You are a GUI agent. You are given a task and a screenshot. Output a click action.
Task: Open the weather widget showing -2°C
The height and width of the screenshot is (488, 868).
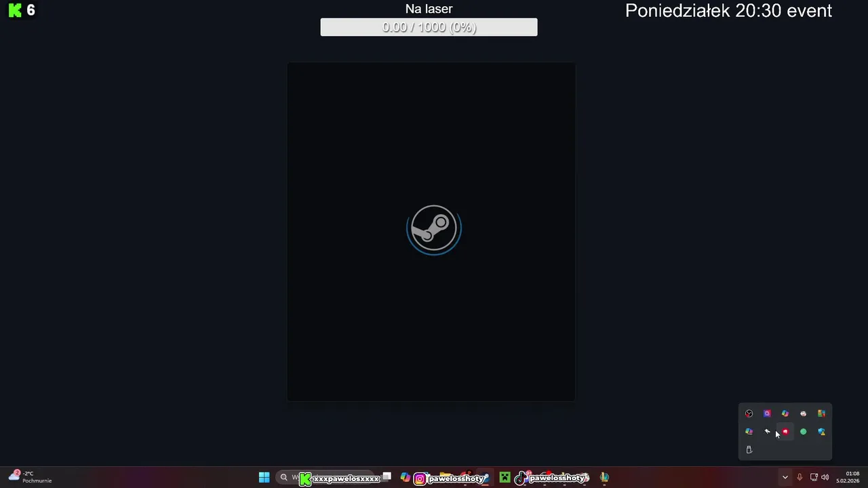(30, 477)
